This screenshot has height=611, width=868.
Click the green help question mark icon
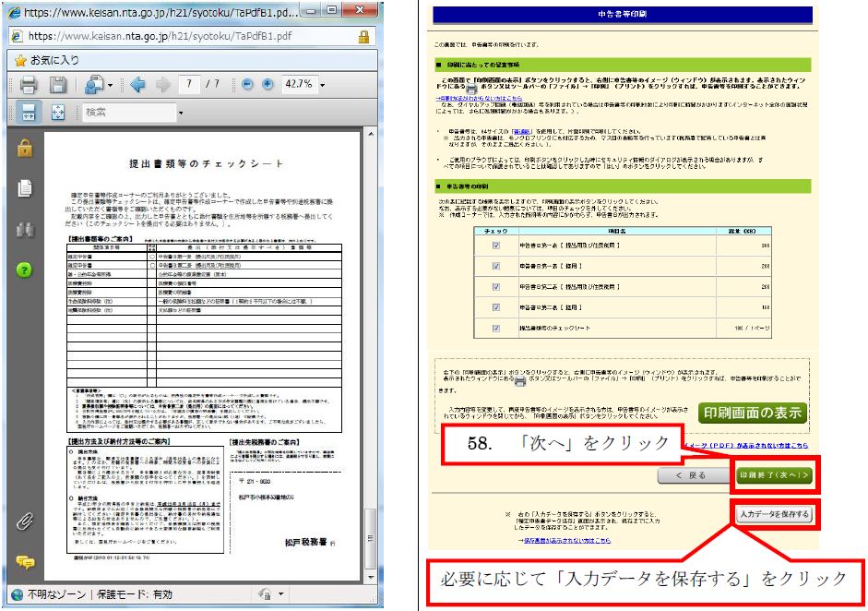pyautogui.click(x=25, y=270)
